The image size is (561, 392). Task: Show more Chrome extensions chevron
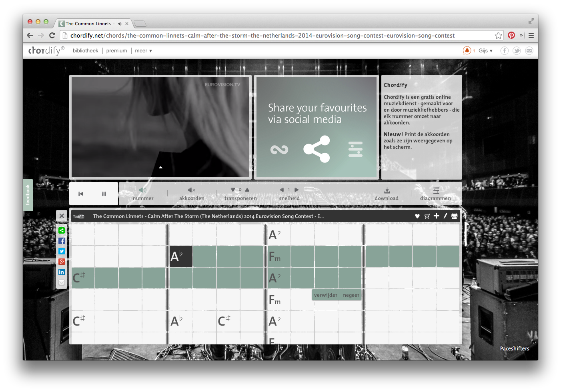(521, 35)
